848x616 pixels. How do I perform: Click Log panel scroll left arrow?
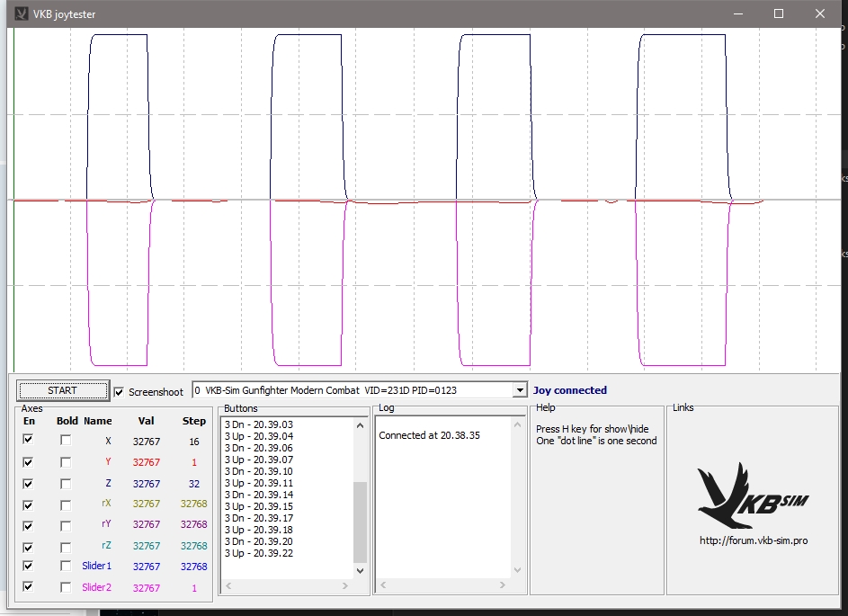pos(383,585)
